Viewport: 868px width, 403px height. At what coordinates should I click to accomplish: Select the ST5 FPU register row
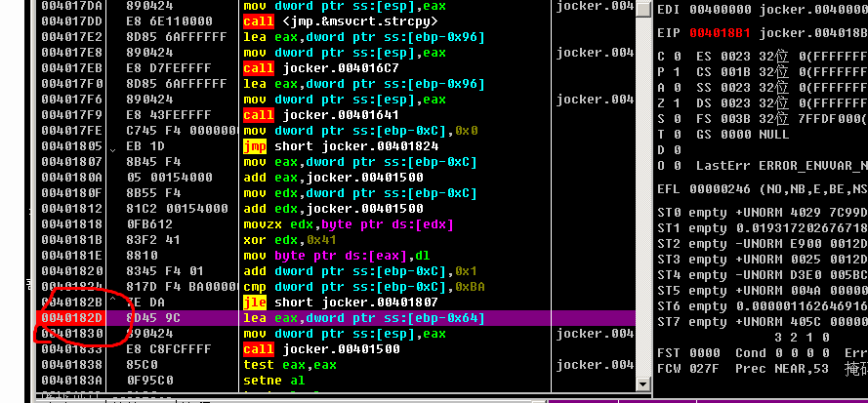763,291
